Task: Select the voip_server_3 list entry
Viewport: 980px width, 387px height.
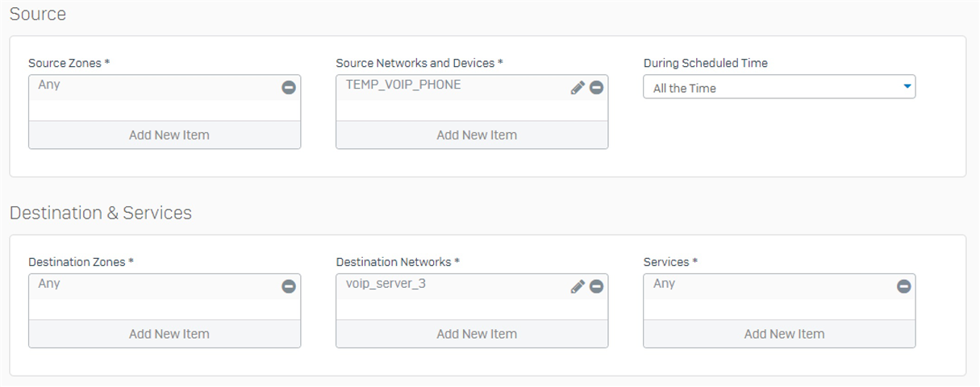Action: pos(452,287)
